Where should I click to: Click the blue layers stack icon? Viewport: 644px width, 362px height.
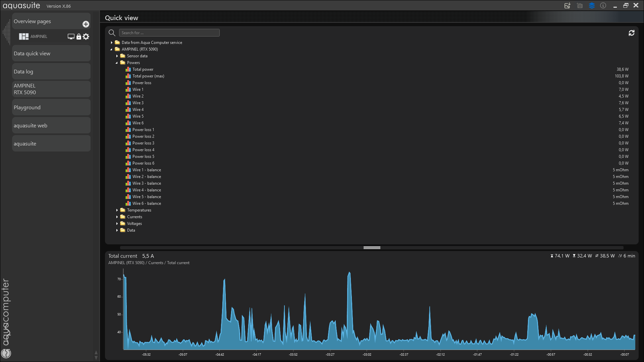coord(592,6)
